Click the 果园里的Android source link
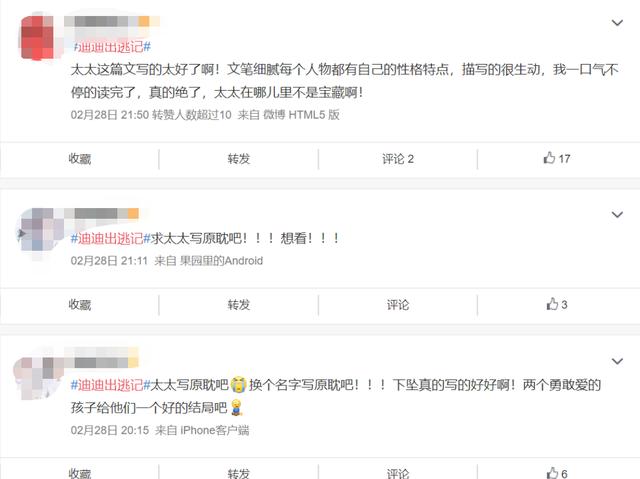 [x=221, y=260]
